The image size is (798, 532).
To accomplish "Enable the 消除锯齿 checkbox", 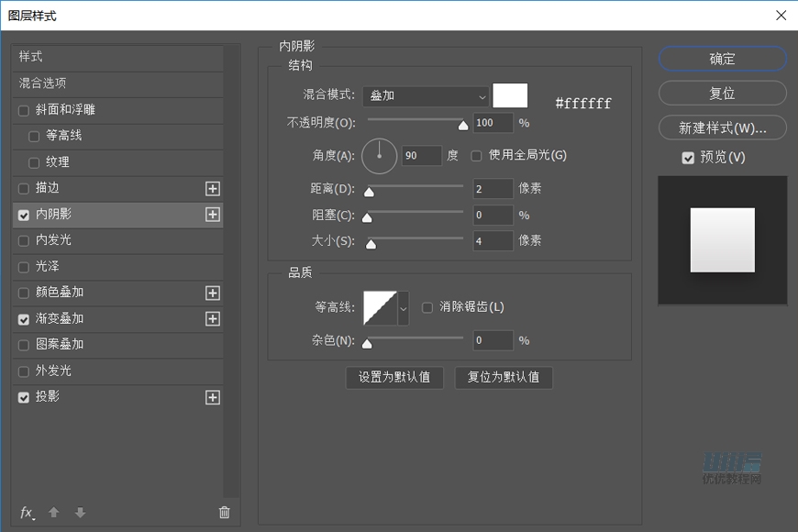I will [427, 307].
